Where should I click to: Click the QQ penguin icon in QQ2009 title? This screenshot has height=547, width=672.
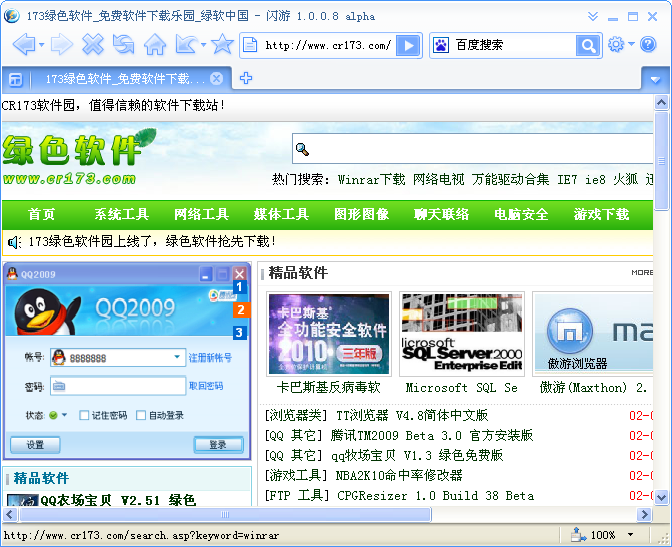[12, 274]
